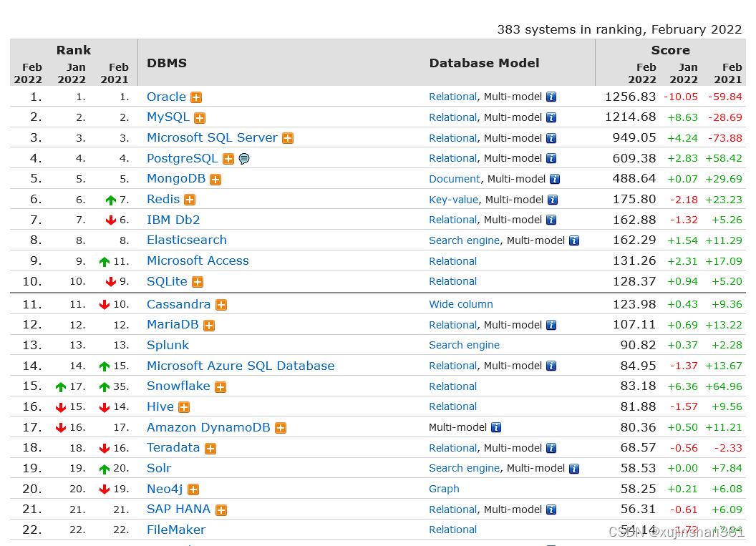Open the Solr DBMS link

coord(159,469)
